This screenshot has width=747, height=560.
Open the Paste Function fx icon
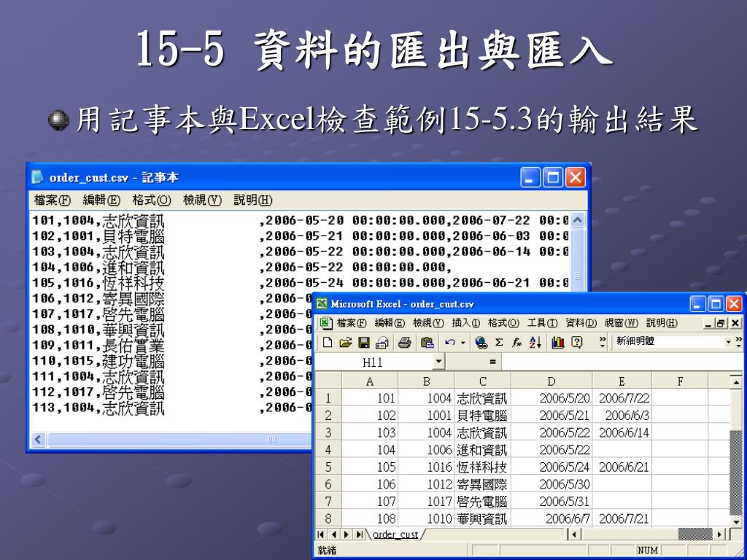point(516,342)
